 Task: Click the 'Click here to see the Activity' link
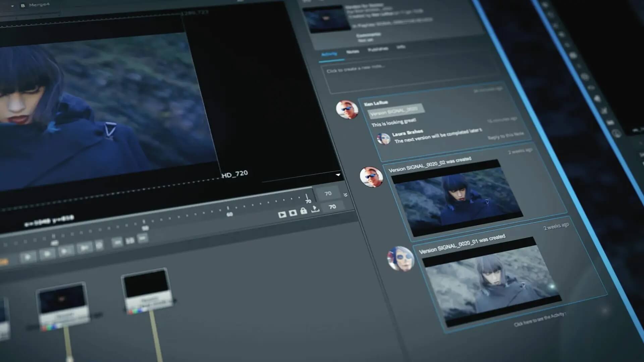click(x=540, y=319)
